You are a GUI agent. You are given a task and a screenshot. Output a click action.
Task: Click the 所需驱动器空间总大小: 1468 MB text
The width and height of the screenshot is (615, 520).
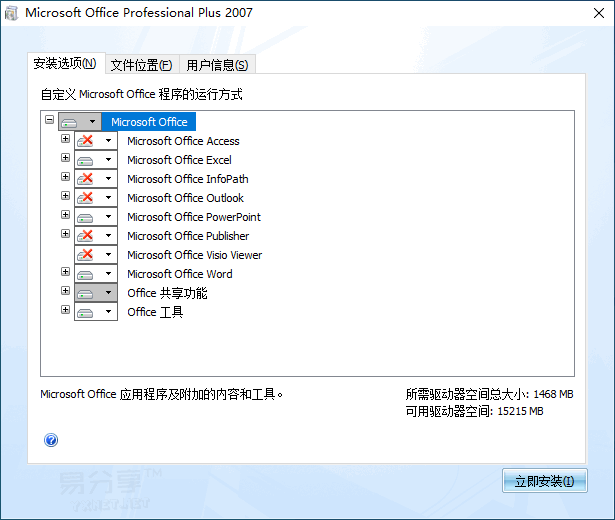489,394
